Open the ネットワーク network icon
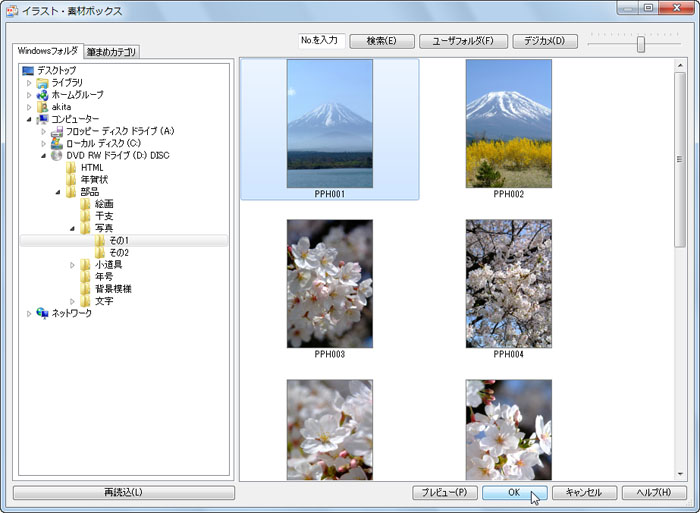Viewport: 700px width, 513px height. click(x=42, y=313)
